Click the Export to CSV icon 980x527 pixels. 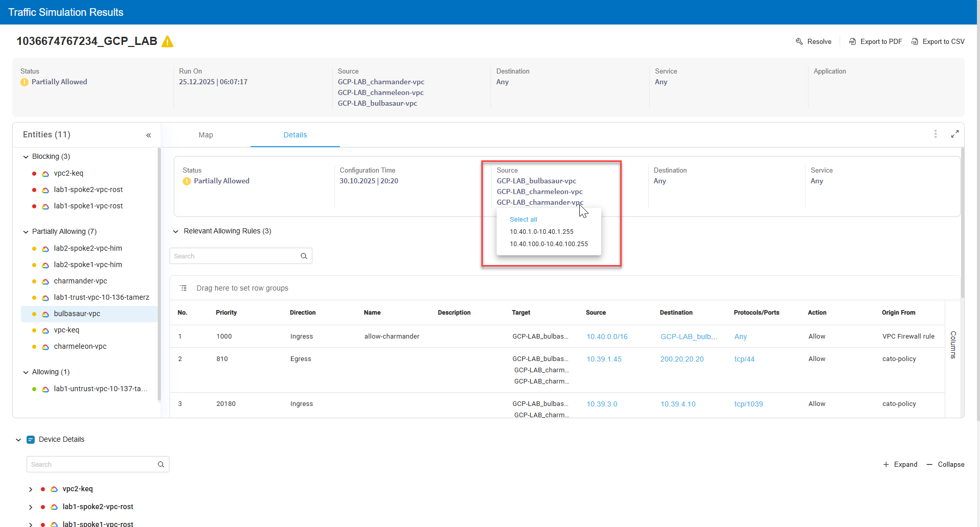(915, 41)
